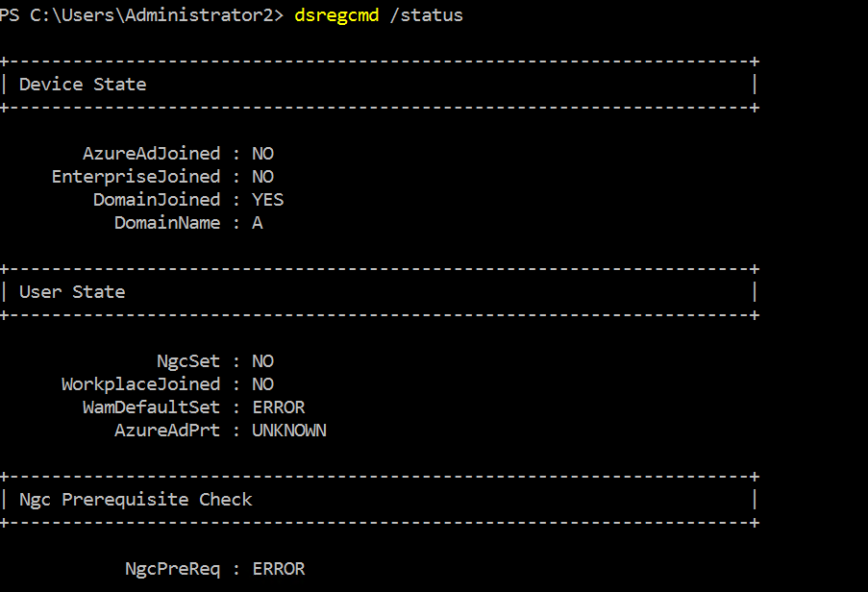
Task: Click the NgcPreReq label
Action: point(173,569)
